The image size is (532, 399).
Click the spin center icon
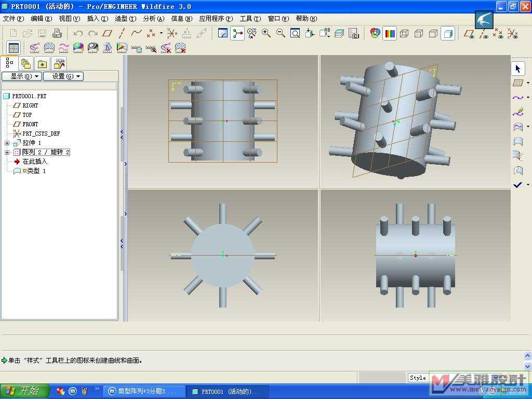237,34
